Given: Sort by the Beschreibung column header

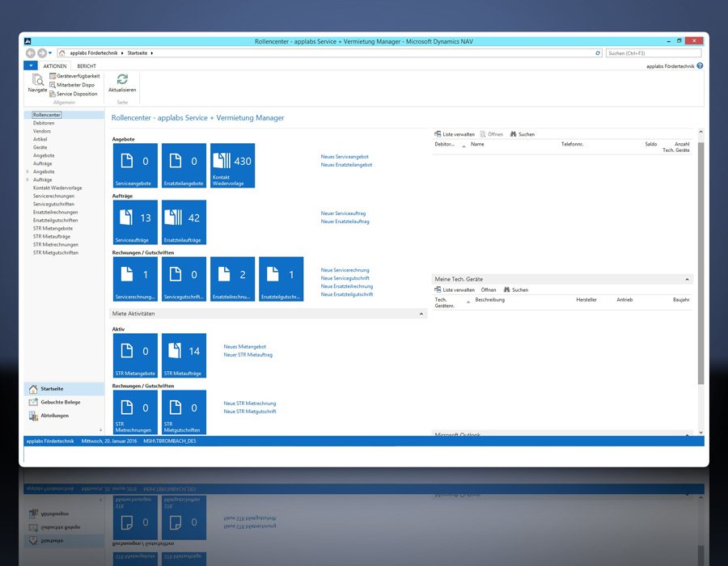Looking at the screenshot, I should [x=490, y=300].
